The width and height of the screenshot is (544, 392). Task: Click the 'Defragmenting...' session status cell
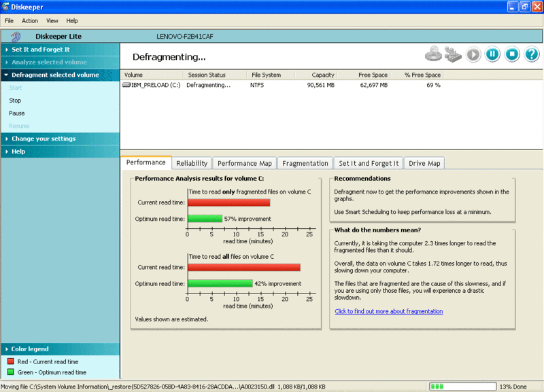click(208, 85)
